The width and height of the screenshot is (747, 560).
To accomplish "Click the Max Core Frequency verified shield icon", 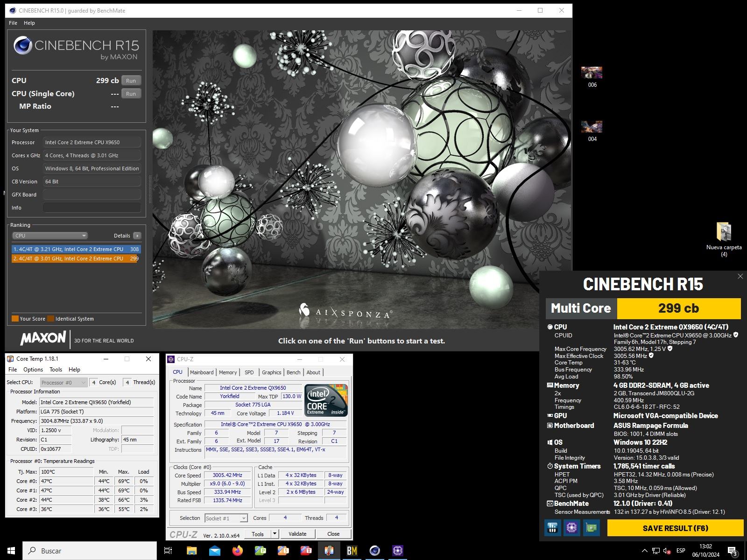I will 670,349.
